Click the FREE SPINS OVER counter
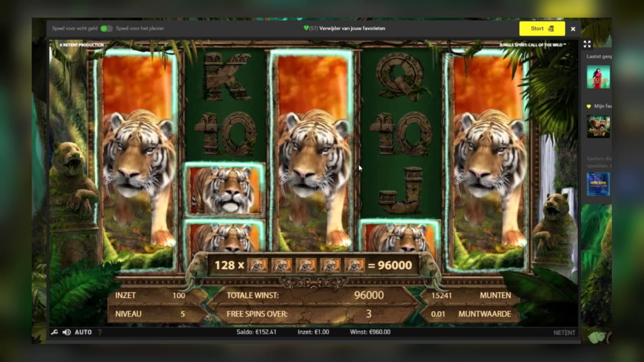 coord(313,314)
